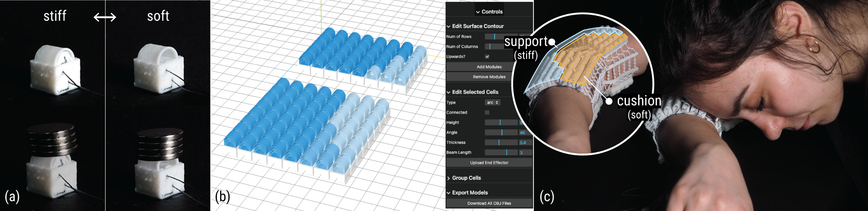Enable the Connected checkbox

click(x=487, y=112)
